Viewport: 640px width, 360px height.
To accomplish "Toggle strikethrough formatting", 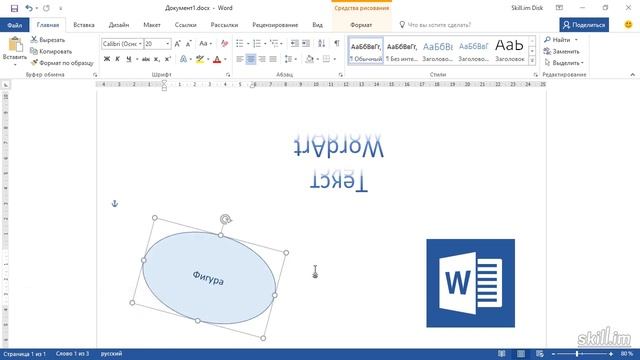I will [146, 59].
